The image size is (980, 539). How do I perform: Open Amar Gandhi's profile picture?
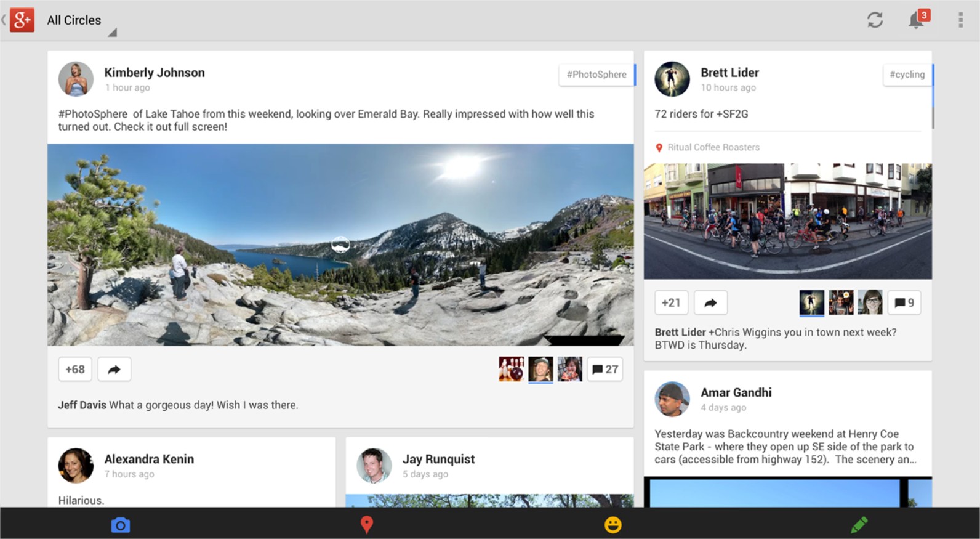(x=672, y=399)
